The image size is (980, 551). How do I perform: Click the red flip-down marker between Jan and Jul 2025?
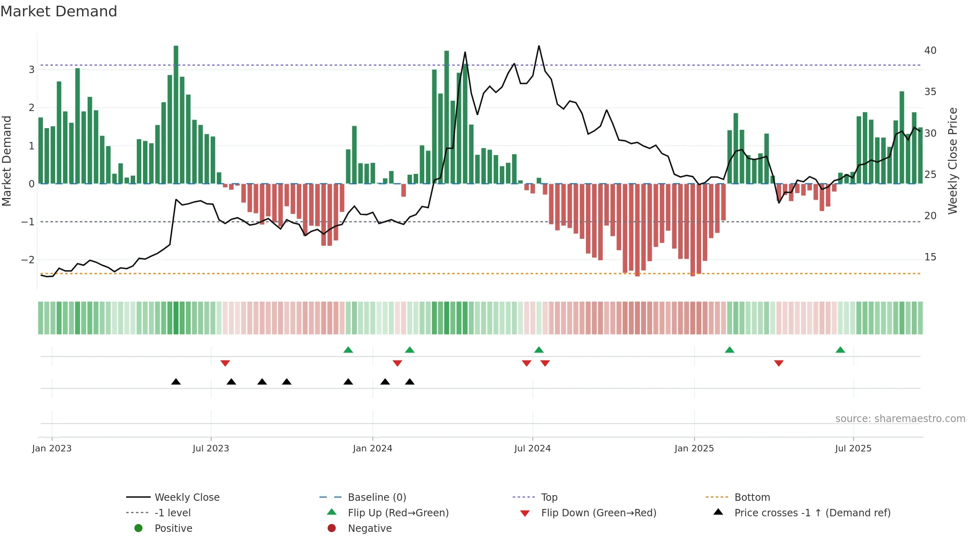pos(779,363)
